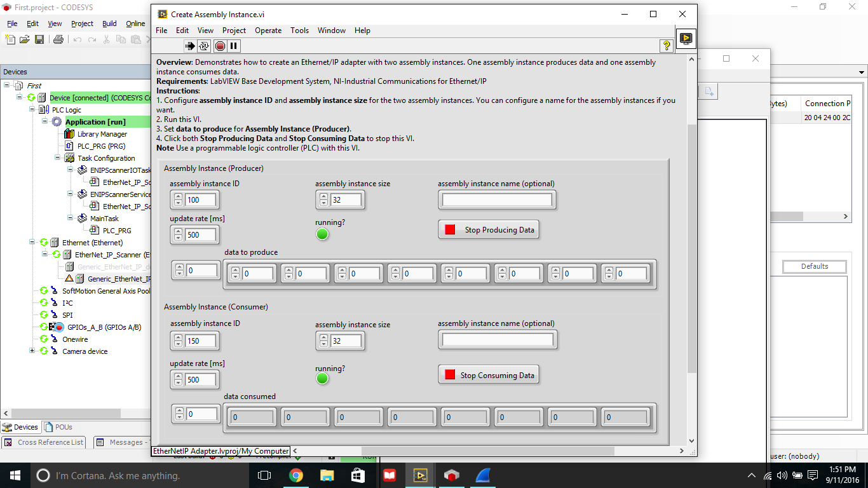
Task: Open the Online menu in CODESYS
Action: point(135,24)
